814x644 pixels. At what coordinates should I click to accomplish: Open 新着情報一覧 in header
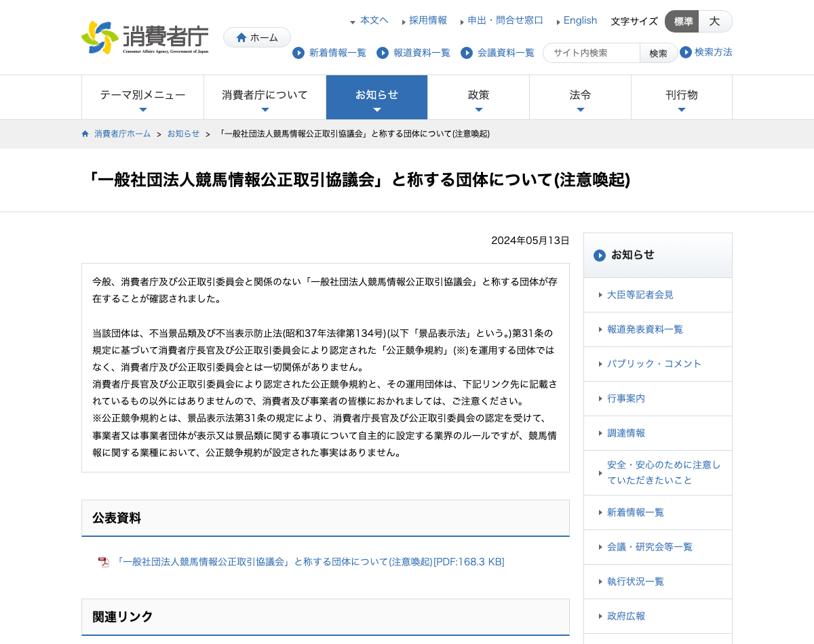point(338,53)
